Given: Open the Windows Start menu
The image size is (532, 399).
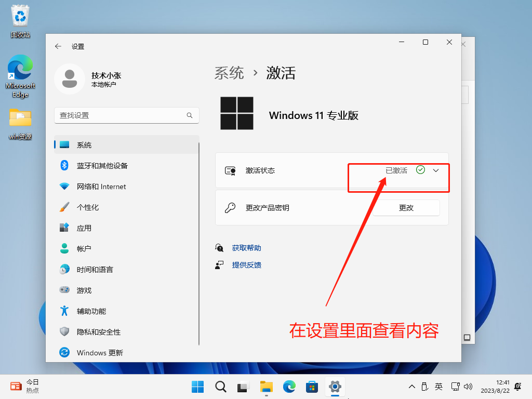Looking at the screenshot, I should click(x=198, y=387).
